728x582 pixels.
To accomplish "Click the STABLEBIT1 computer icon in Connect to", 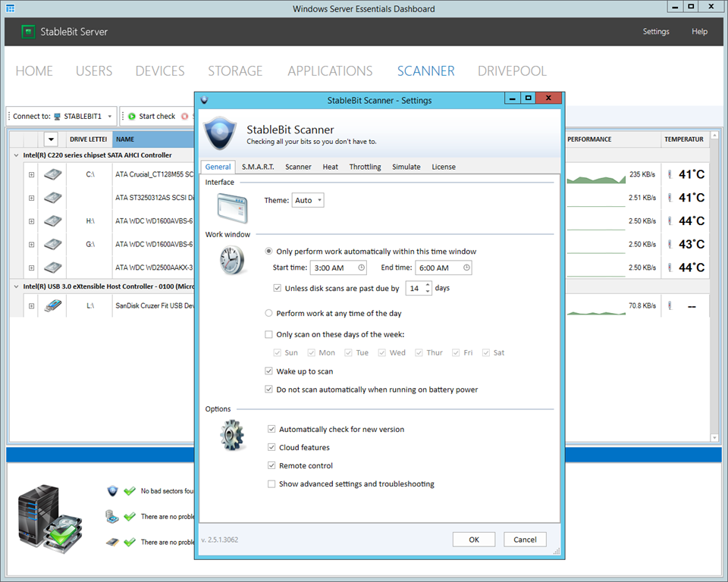I will (x=57, y=117).
